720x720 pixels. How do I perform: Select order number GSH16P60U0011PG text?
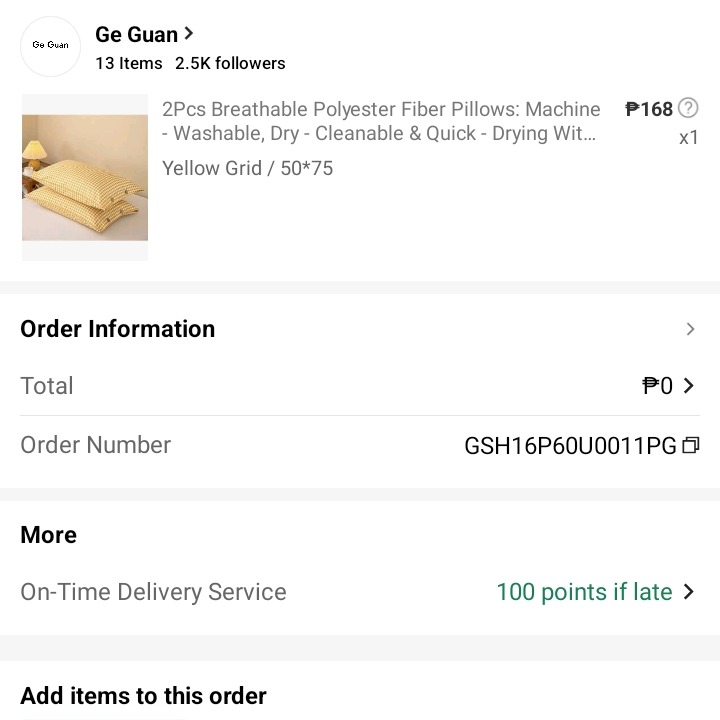click(570, 446)
